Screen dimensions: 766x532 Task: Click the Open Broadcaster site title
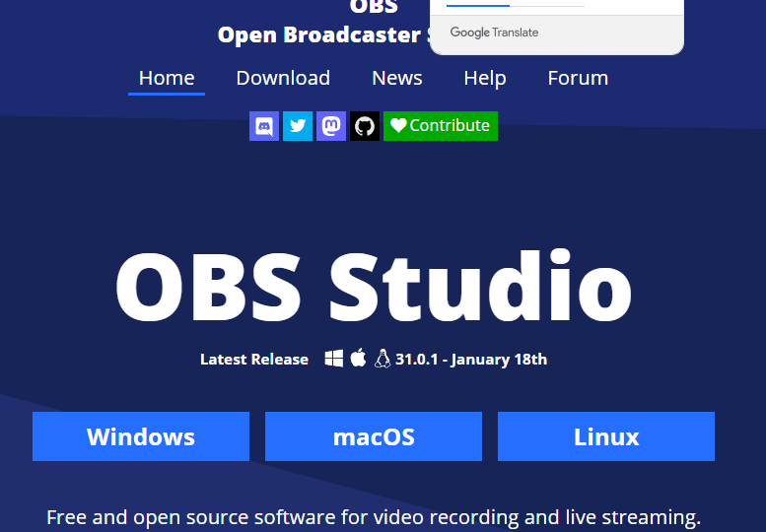tap(325, 34)
